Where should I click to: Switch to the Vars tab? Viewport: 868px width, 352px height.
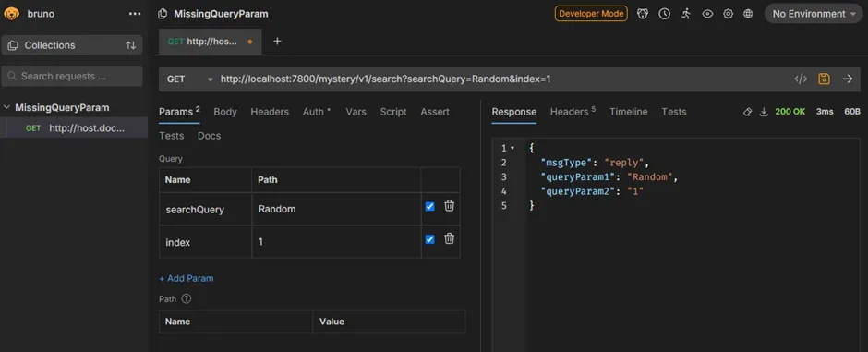356,112
